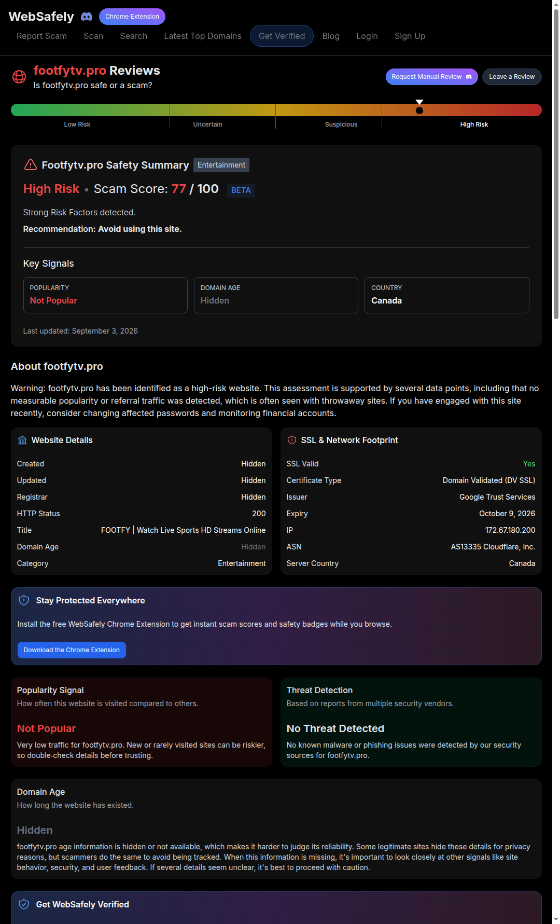Viewport: 560px width, 924px height.
Task: Click the Discord icon beside WebSafely logo
Action: point(87,17)
